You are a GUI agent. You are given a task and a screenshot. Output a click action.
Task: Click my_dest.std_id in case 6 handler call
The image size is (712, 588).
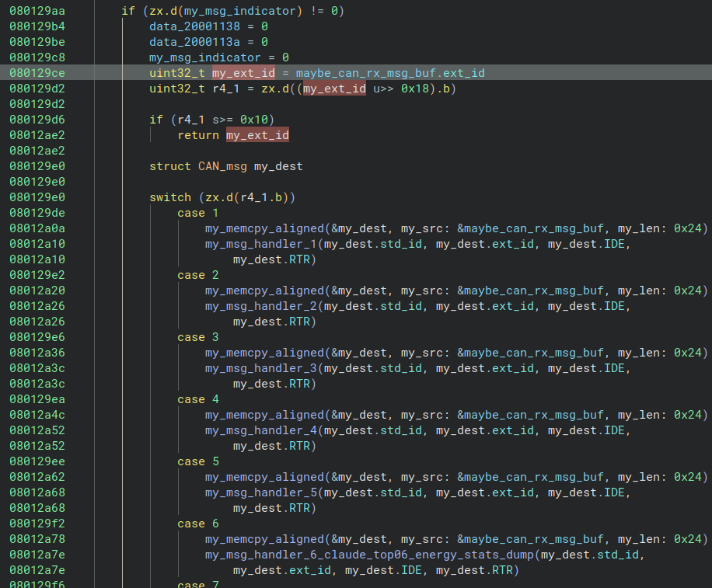tap(590, 555)
